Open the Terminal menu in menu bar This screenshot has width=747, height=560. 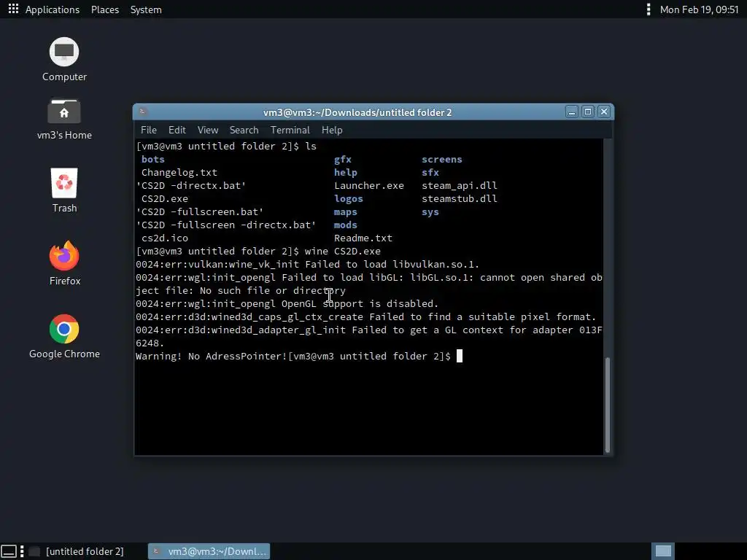tap(290, 130)
